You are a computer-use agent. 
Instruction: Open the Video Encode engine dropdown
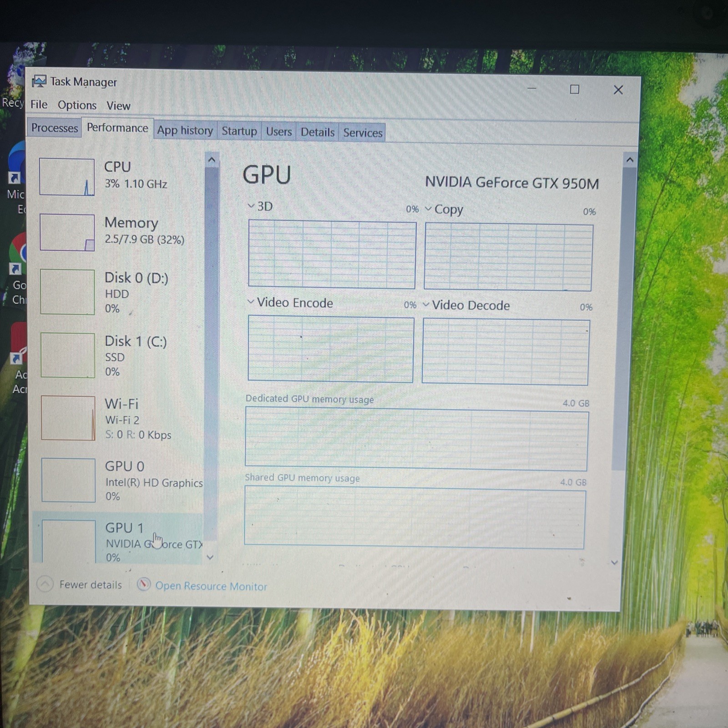(250, 302)
